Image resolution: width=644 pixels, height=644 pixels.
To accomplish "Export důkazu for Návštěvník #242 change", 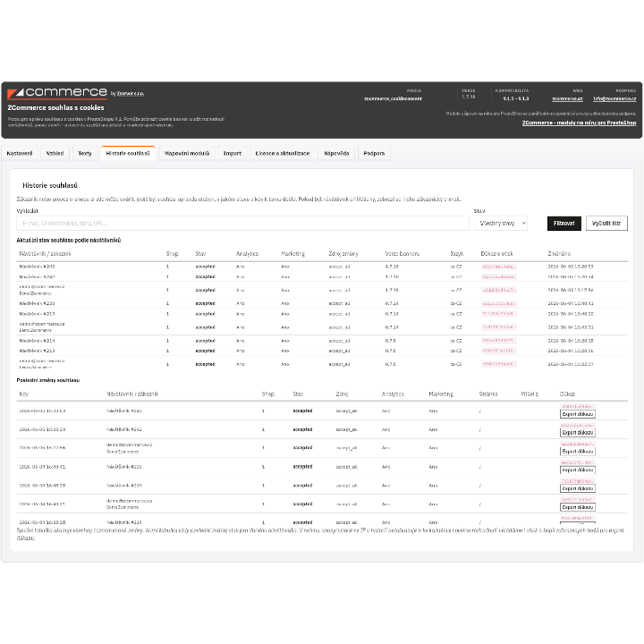I will click(x=578, y=433).
